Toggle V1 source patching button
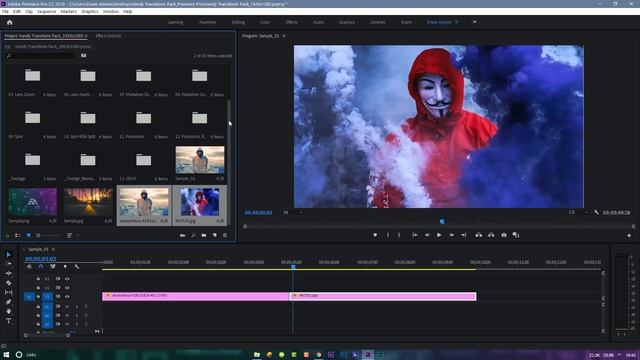This screenshot has height=360, width=640. [29, 297]
